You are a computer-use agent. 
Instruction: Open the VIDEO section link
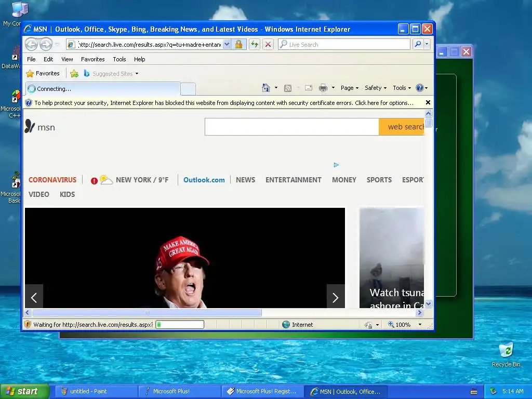pyautogui.click(x=38, y=194)
